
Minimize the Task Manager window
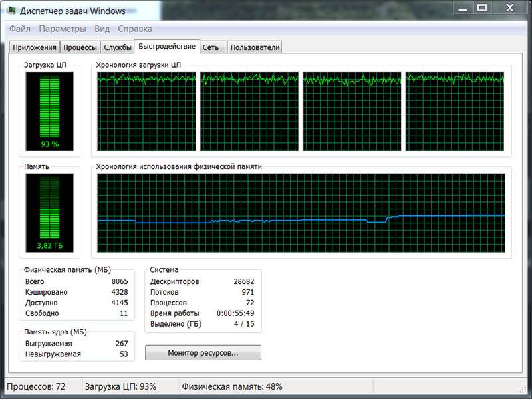pyautogui.click(x=463, y=8)
